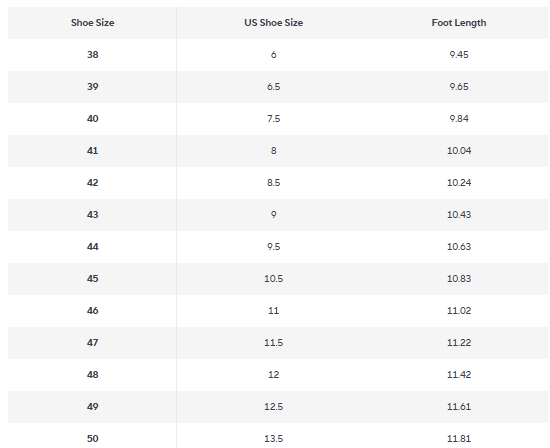Select shoe size 42 cell
This screenshot has height=448, width=550.
coord(93,182)
